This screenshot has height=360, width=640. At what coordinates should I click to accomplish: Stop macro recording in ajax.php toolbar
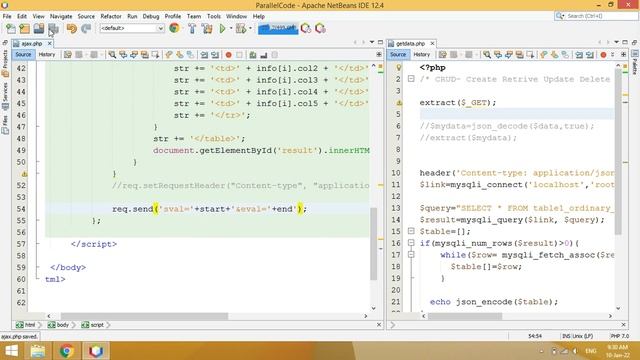pos(240,55)
